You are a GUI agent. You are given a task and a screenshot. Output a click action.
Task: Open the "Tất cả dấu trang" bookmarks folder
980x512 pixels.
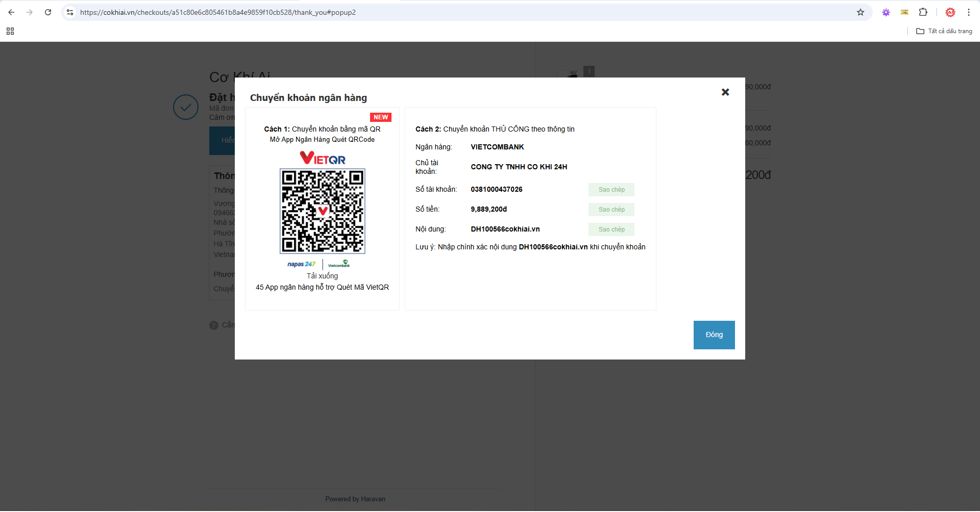coord(944,31)
